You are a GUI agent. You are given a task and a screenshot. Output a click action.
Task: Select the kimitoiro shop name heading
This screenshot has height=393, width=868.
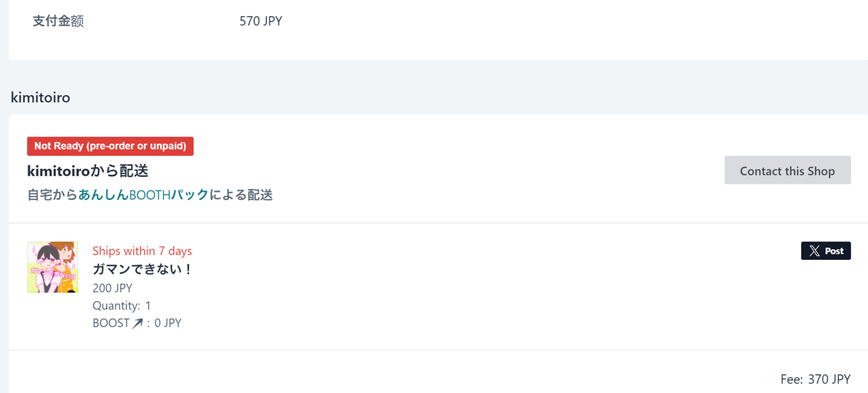tap(41, 97)
